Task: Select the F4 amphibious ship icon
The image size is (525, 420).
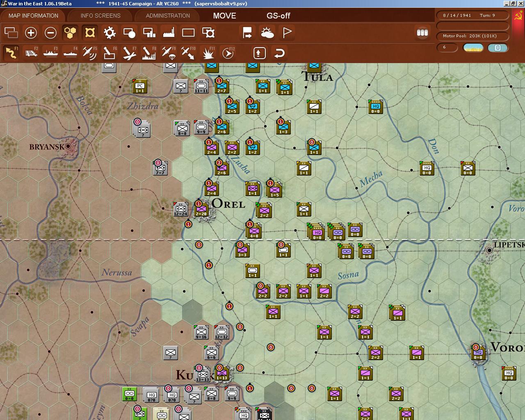Action: pos(71,53)
